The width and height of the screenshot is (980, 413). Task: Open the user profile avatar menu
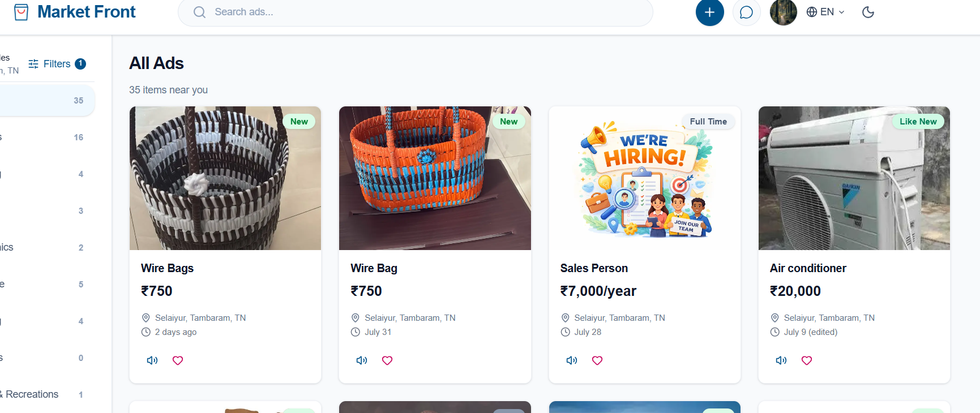[x=784, y=12]
